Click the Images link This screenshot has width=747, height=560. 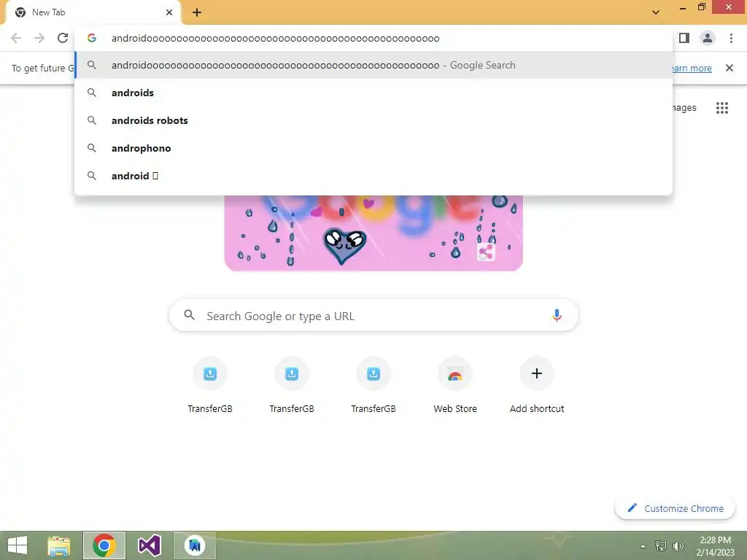coord(684,108)
